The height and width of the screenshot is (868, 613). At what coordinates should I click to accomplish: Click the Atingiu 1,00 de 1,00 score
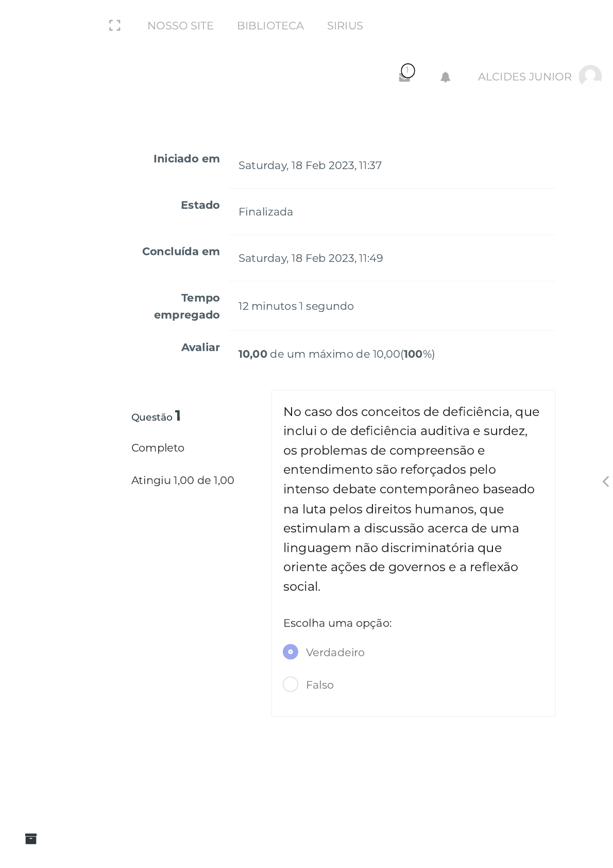(x=183, y=480)
